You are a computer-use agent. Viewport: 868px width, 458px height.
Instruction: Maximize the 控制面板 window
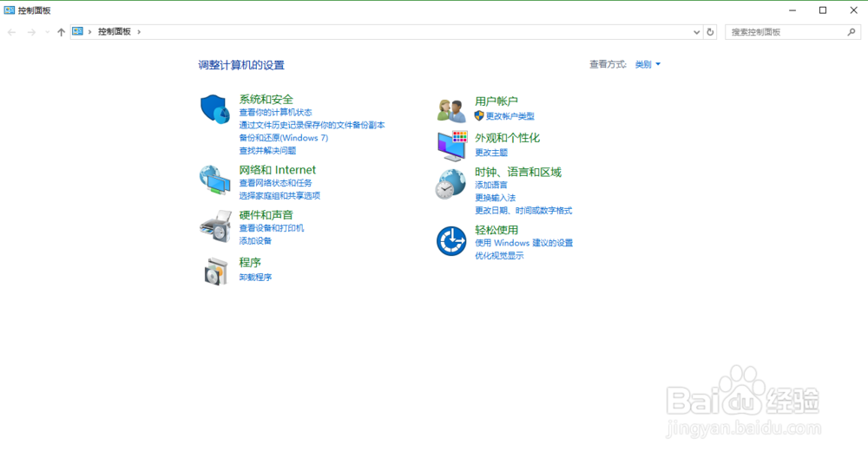[x=823, y=10]
